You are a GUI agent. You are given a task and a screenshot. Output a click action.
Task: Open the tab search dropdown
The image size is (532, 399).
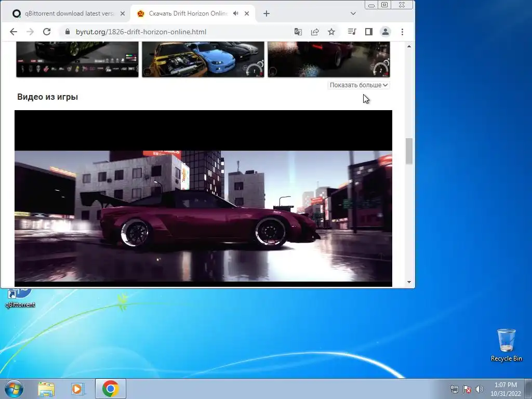click(353, 14)
